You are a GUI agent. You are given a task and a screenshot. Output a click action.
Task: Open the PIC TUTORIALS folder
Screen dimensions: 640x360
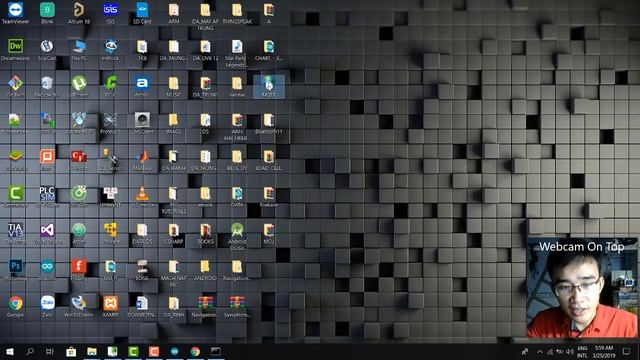(174, 200)
